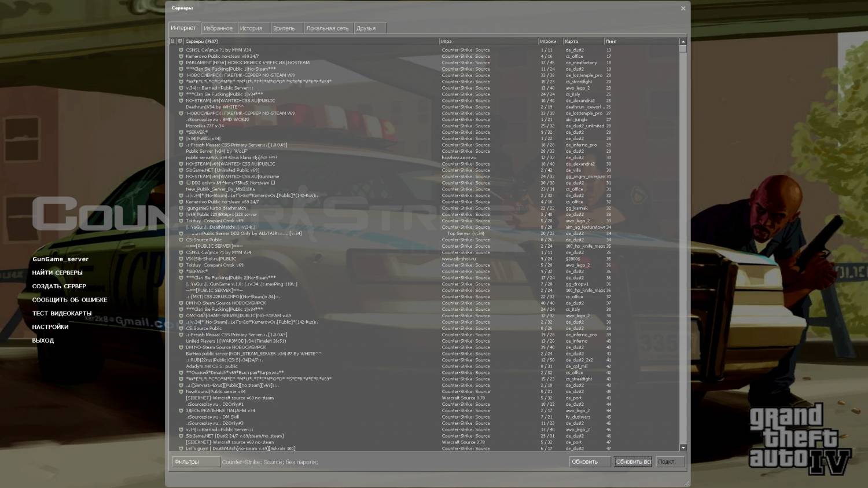The height and width of the screenshot is (488, 868).
Task: Select BarHeo pablic server row
Action: tap(424, 354)
